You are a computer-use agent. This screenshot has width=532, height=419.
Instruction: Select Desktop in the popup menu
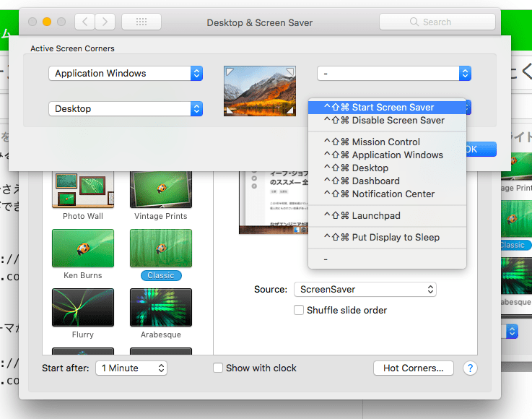[387, 168]
